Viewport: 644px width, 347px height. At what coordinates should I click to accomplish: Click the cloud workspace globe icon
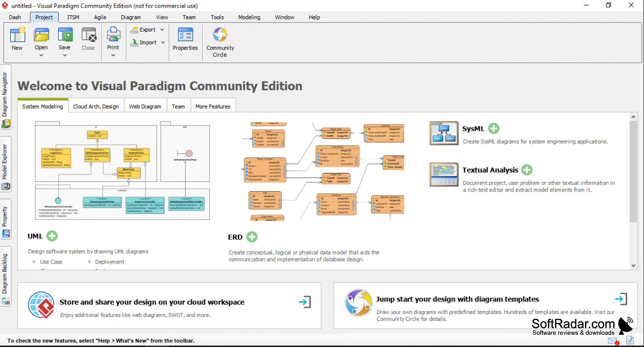[x=41, y=305]
